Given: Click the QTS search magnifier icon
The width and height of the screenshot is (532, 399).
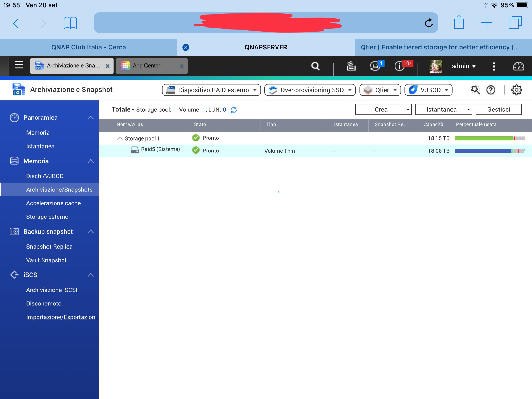Looking at the screenshot, I should pyautogui.click(x=315, y=66).
